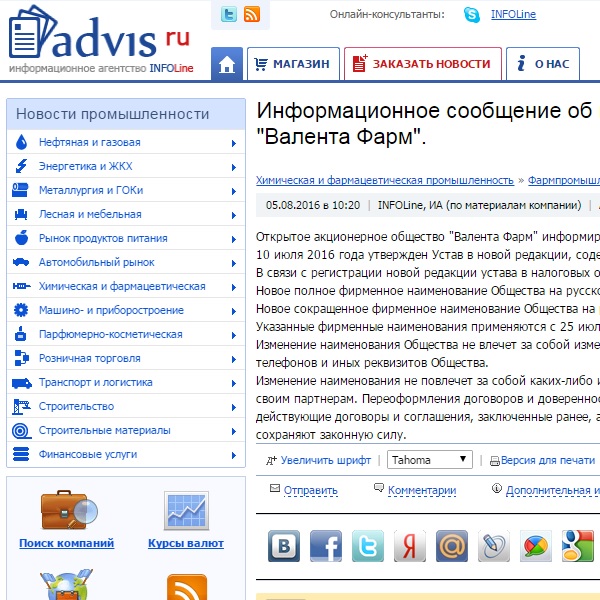Image resolution: width=600 pixels, height=600 pixels.
Task: Click the Курсы валют text link
Action: (186, 543)
